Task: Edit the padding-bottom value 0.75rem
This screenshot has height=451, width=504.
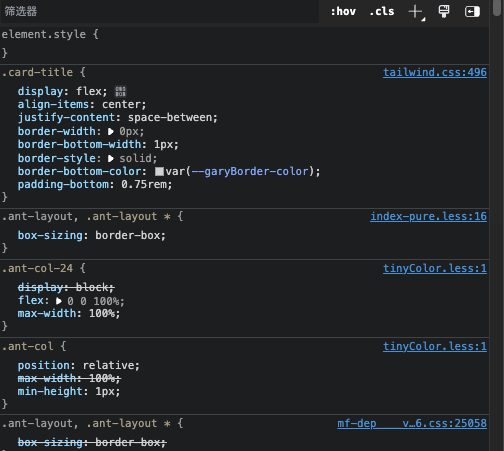Action: pyautogui.click(x=144, y=184)
